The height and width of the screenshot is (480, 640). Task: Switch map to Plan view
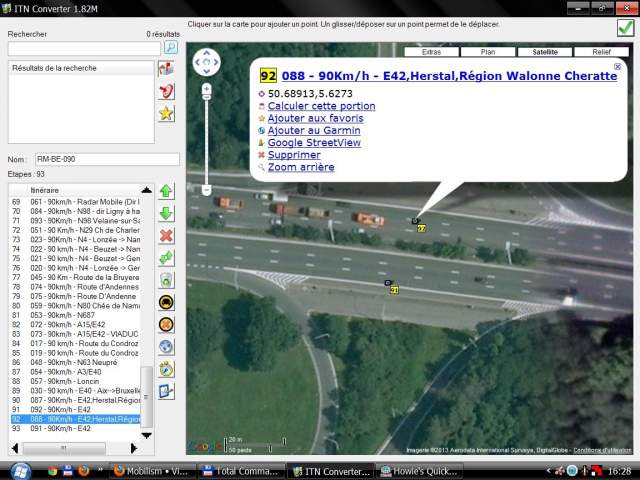pos(487,51)
